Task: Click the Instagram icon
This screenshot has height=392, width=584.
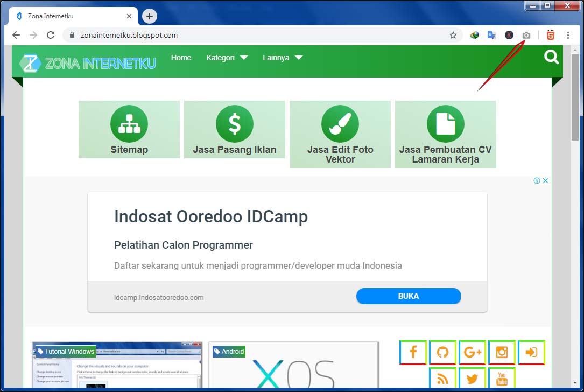Action: [x=502, y=352]
